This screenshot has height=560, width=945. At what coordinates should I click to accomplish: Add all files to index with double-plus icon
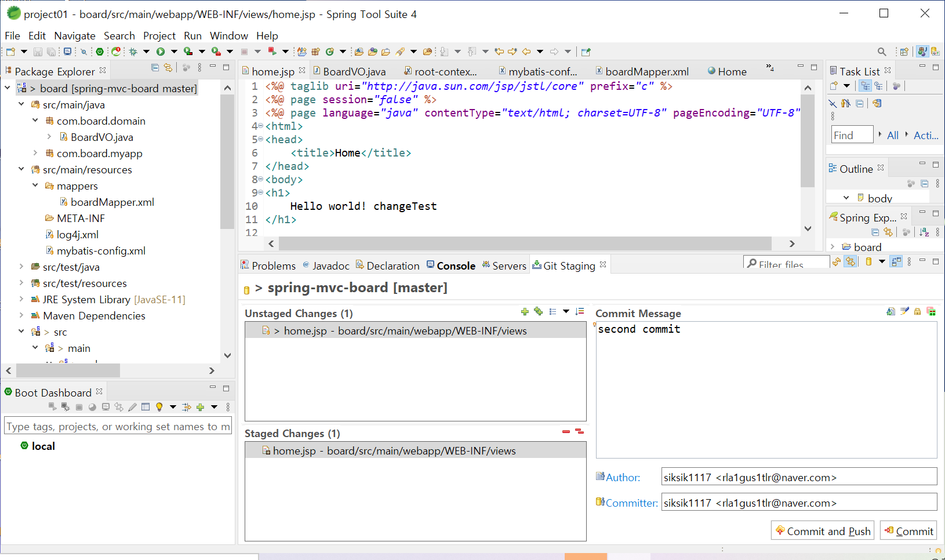click(539, 312)
